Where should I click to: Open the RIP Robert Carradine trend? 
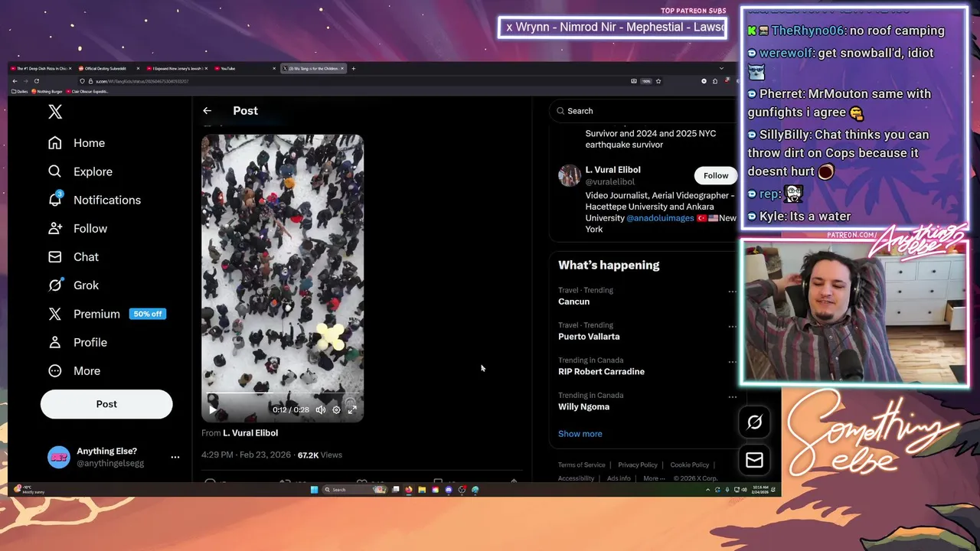coord(601,372)
